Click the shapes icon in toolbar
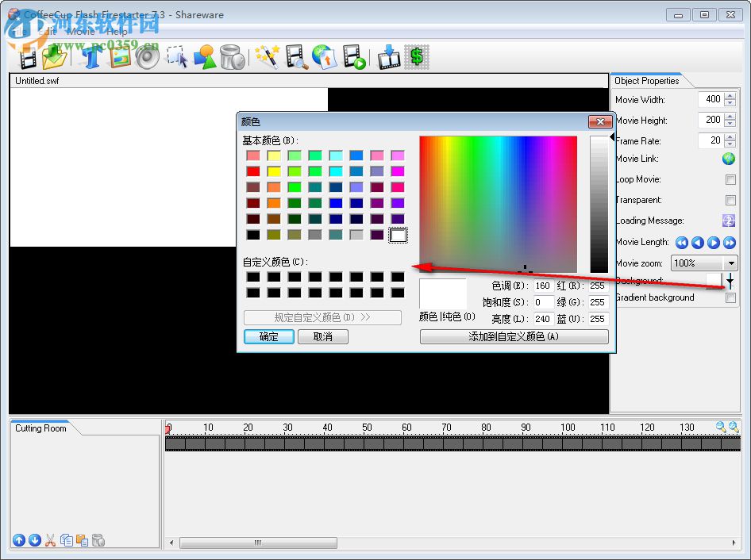 [x=204, y=56]
